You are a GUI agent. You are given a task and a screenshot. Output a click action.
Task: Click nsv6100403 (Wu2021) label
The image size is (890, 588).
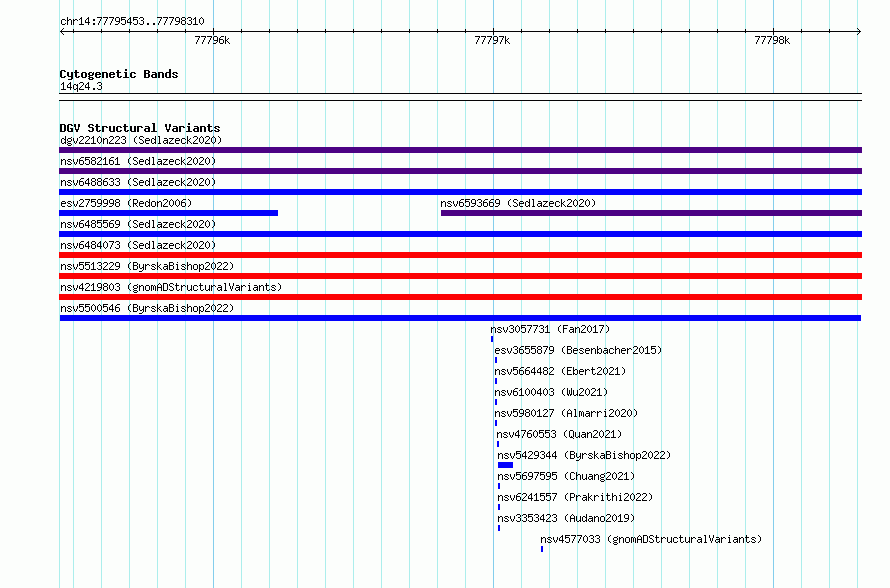[x=551, y=392]
